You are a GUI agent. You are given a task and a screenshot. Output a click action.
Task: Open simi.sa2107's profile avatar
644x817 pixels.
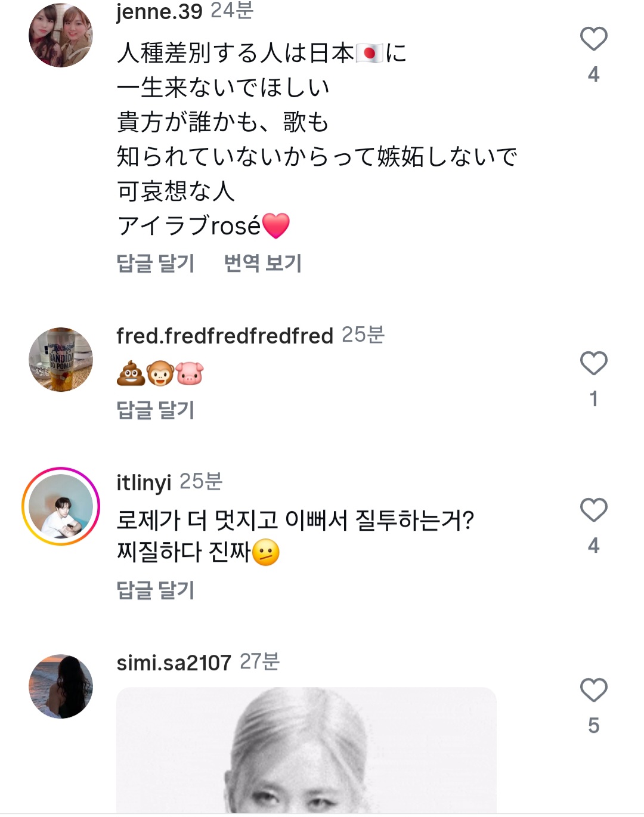click(x=61, y=686)
